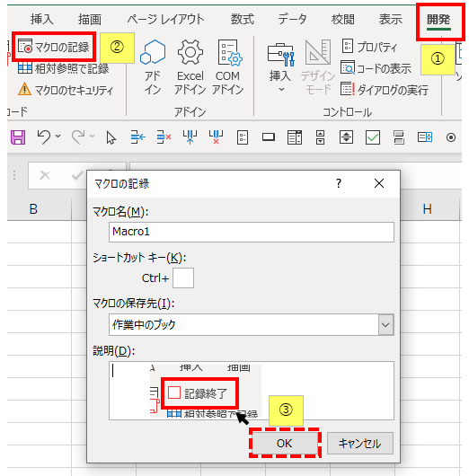This screenshot has height=476, width=469.
Task: Click the Undo arrow in the quick toolbar
Action: point(44,137)
